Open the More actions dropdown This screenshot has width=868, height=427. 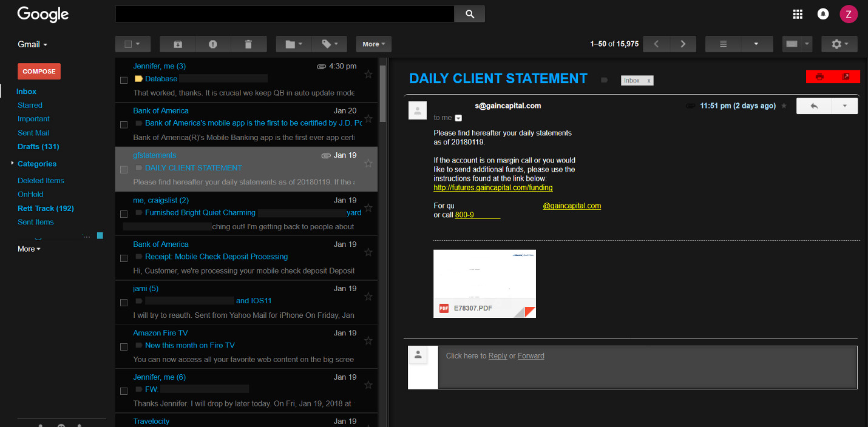click(x=374, y=44)
